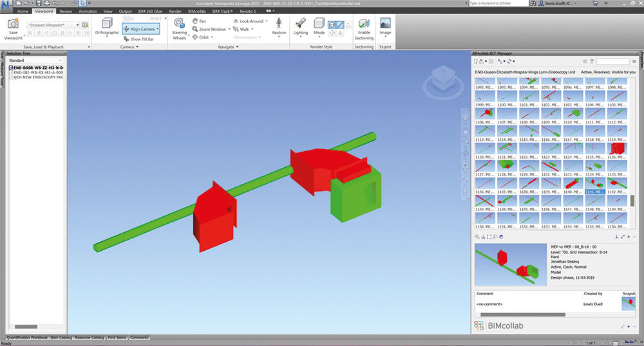Select Orthographic camera mode
Viewport: 644px width, 346px height.
[106, 25]
